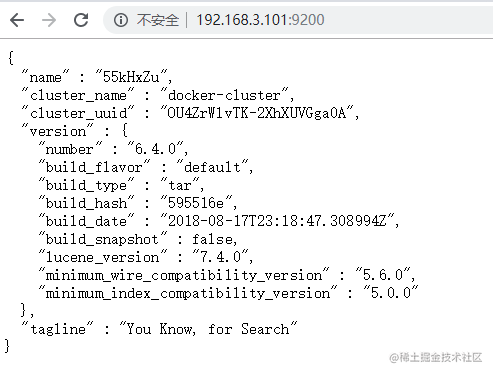The image size is (493, 374).
Task: Click the tagline text You Know, for Search
Action: pyautogui.click(x=208, y=329)
